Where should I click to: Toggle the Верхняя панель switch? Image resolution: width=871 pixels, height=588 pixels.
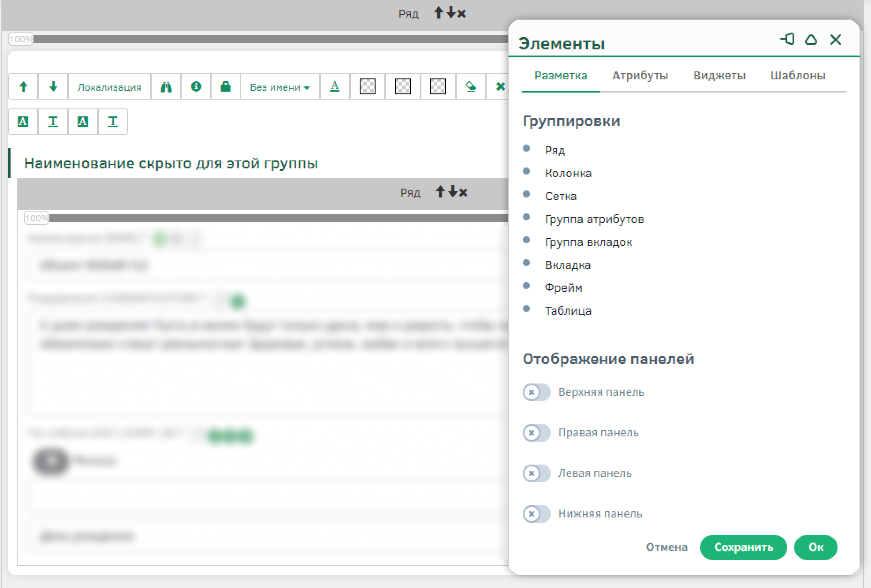[536, 392]
